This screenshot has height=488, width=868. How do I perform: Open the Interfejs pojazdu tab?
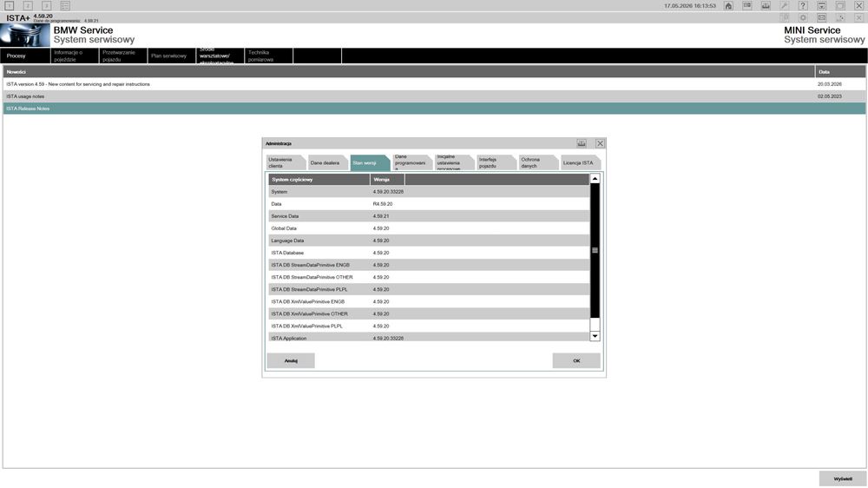click(x=496, y=163)
